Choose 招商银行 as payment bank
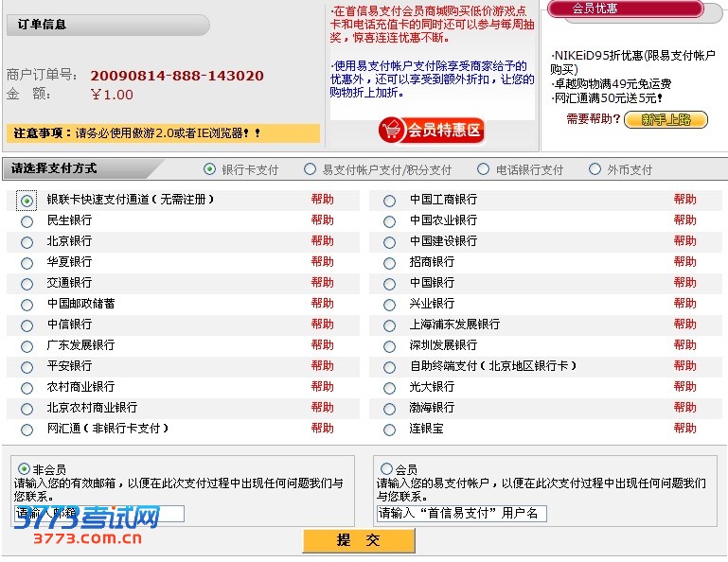Screen dimensions: 728x562 point(389,263)
